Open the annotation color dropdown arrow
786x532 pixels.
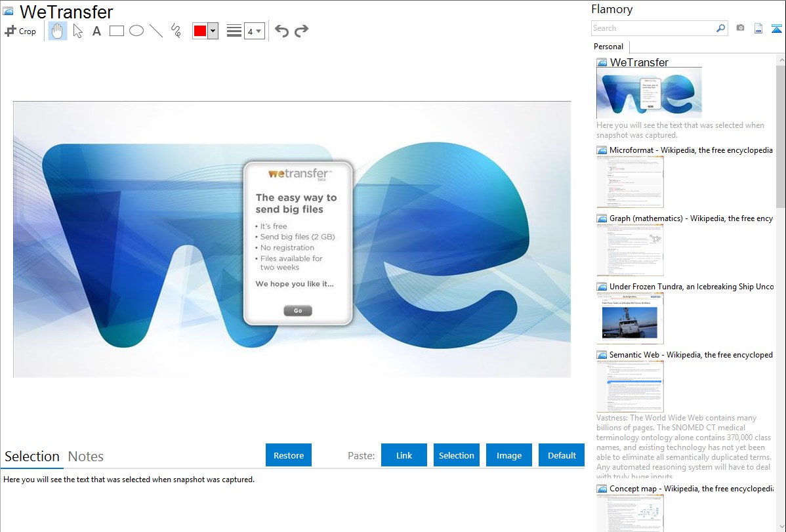213,31
